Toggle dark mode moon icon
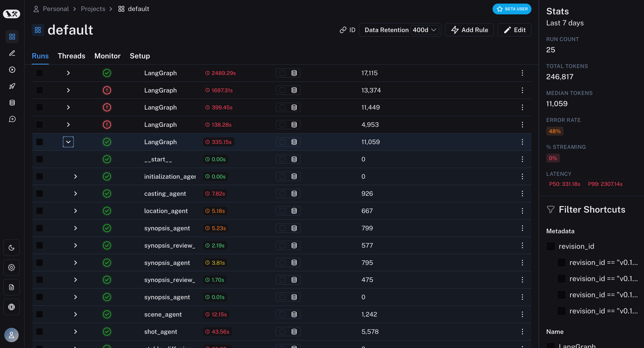The image size is (644, 348). pos(11,248)
